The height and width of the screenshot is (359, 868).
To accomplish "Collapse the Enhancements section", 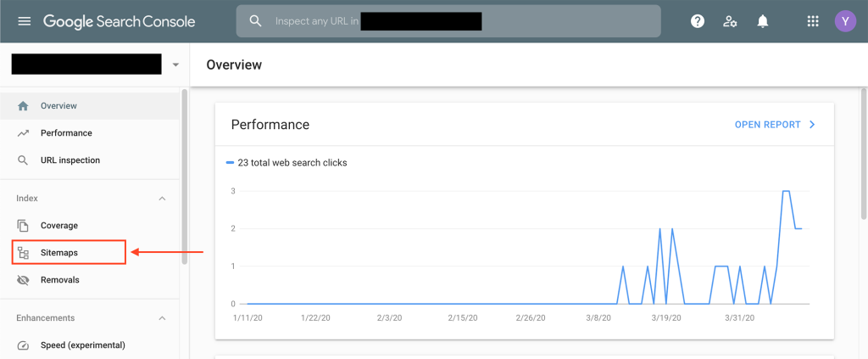I will (162, 318).
